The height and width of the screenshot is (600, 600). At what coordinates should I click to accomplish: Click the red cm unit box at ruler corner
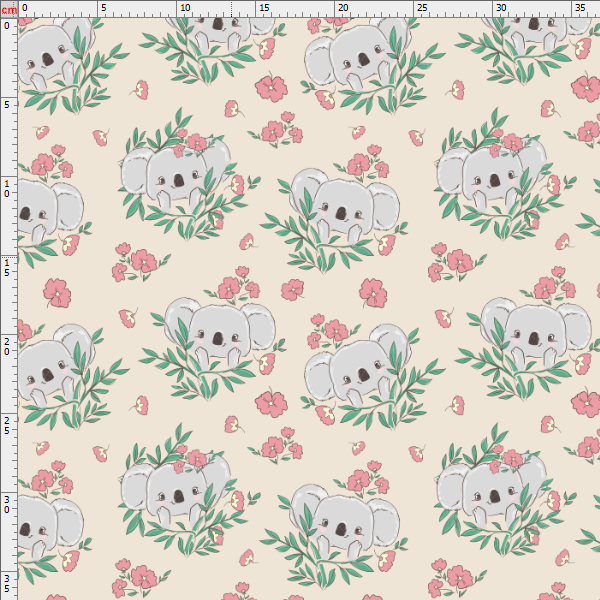[x=9, y=9]
